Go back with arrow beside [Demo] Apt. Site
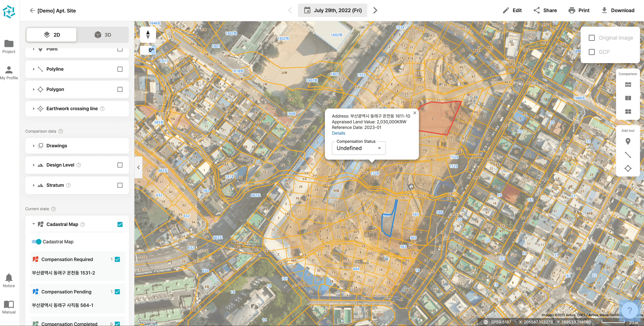Viewport: 644px width, 326px height. point(32,10)
